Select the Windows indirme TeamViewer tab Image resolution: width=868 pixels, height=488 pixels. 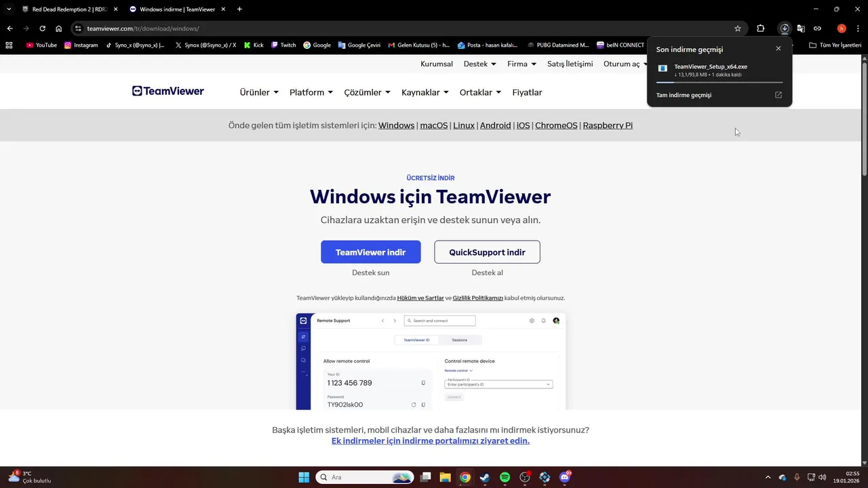(x=176, y=9)
